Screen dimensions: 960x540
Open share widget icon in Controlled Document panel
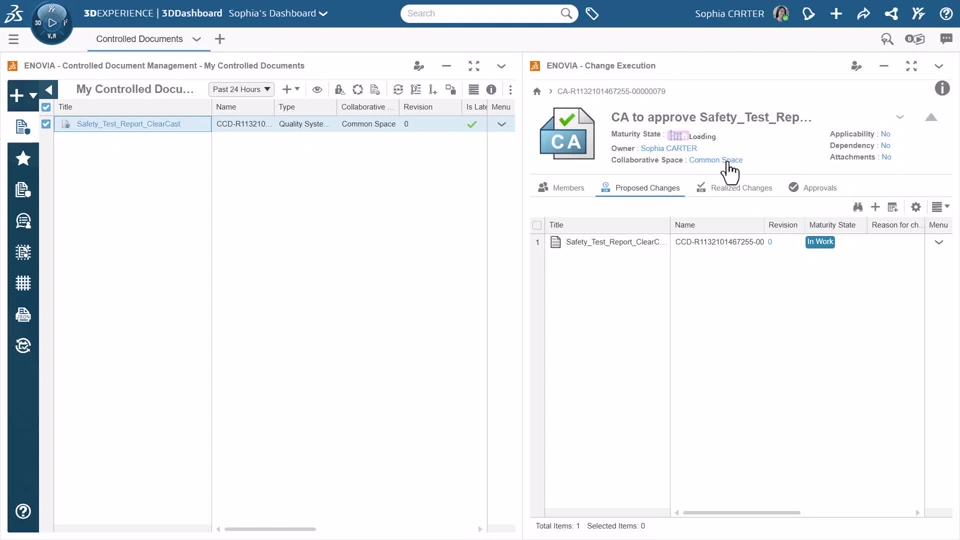[x=419, y=66]
